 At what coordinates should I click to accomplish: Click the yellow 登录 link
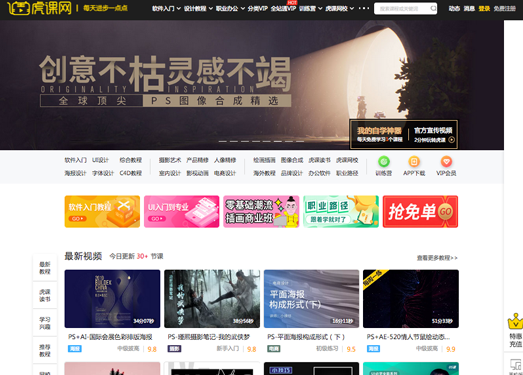coord(484,9)
